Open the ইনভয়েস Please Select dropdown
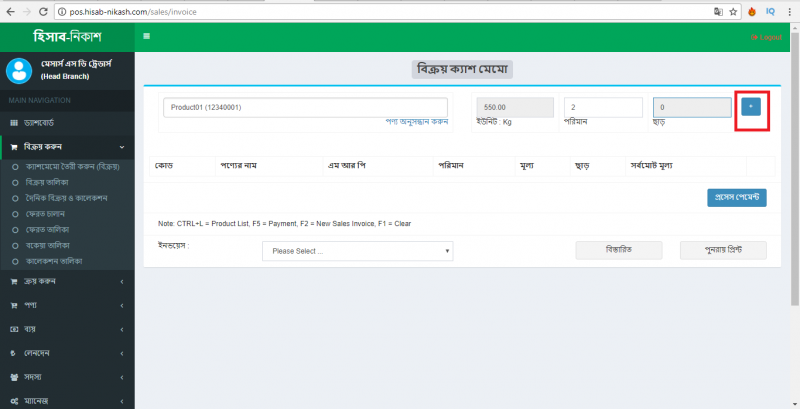The height and width of the screenshot is (409, 800). [x=358, y=251]
